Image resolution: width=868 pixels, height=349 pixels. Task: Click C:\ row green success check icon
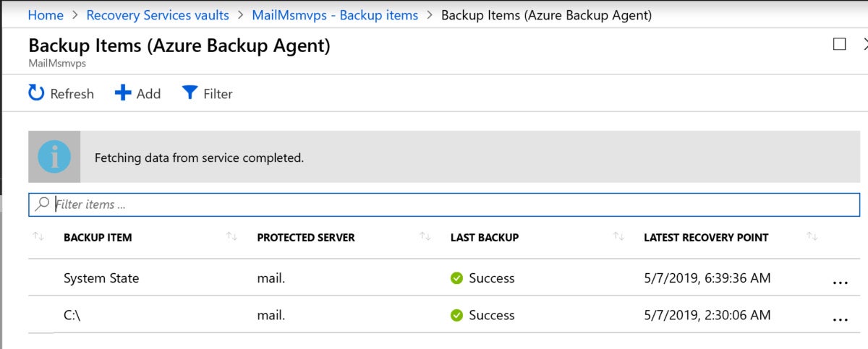pos(456,315)
